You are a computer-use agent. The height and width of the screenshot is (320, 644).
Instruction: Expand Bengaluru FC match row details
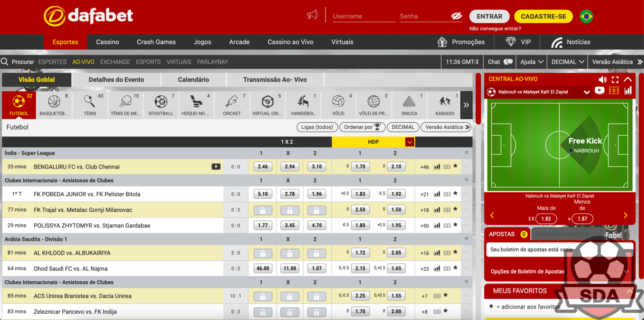[467, 167]
